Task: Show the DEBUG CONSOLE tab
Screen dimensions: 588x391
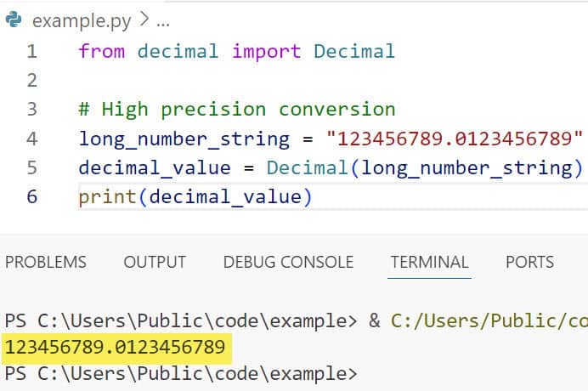Action: [288, 262]
